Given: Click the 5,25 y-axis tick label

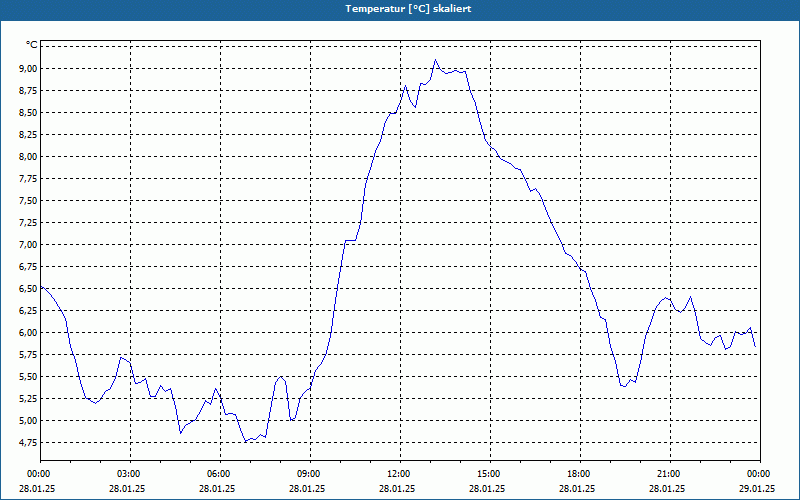Looking at the screenshot, I should click(x=29, y=398).
